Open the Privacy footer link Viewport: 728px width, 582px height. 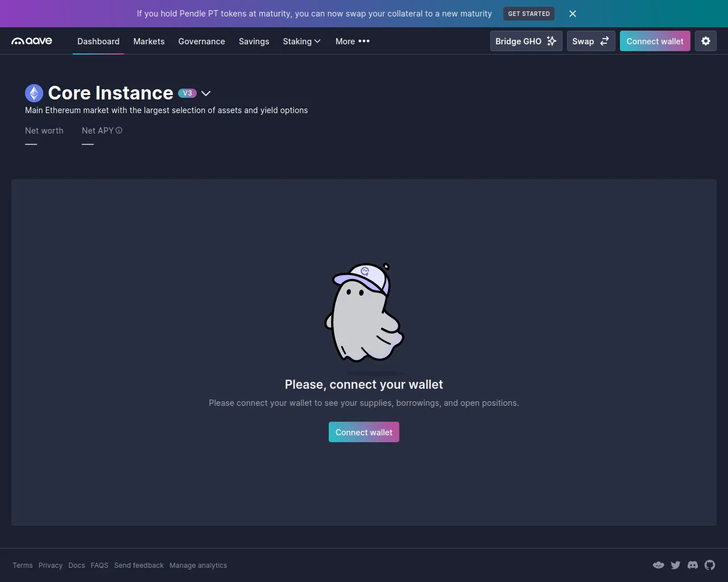[x=51, y=566]
